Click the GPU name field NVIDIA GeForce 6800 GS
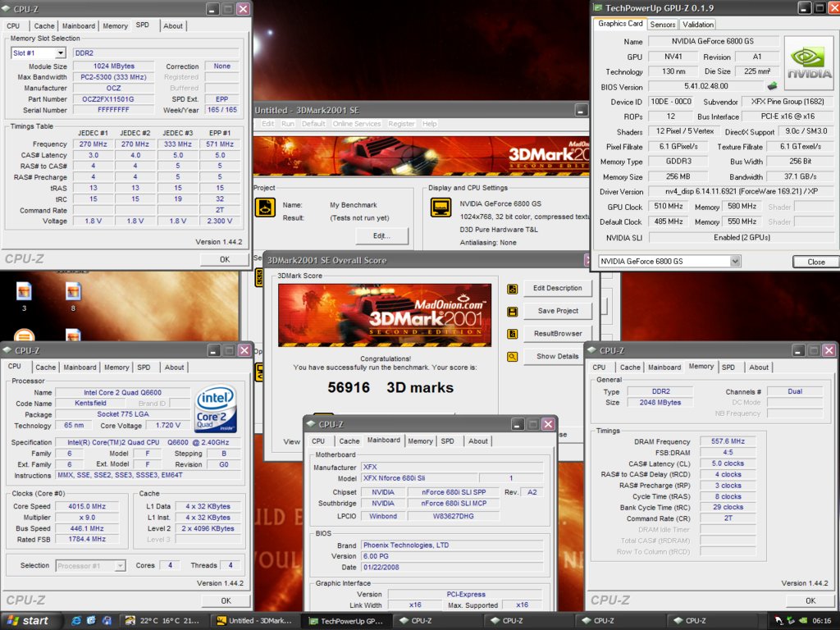 click(713, 41)
